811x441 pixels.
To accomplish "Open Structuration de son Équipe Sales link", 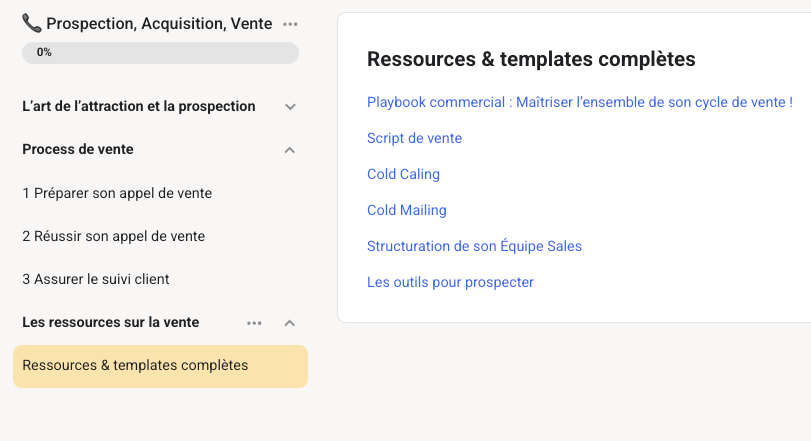I will (x=474, y=246).
